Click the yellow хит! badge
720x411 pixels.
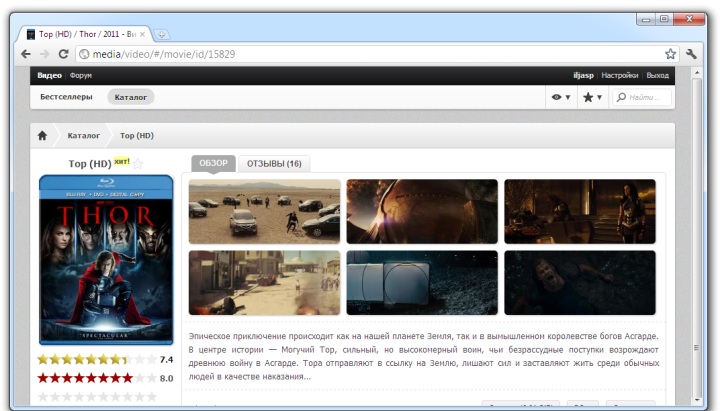click(x=122, y=162)
